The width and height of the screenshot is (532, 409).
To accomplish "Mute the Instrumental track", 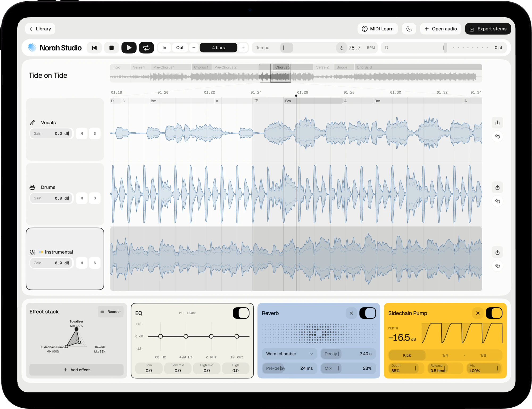I will point(82,263).
